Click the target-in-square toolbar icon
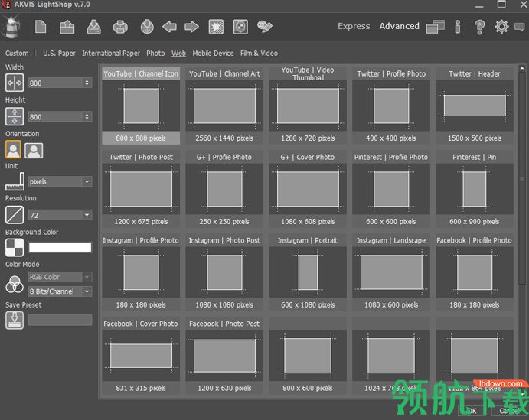 click(x=240, y=27)
